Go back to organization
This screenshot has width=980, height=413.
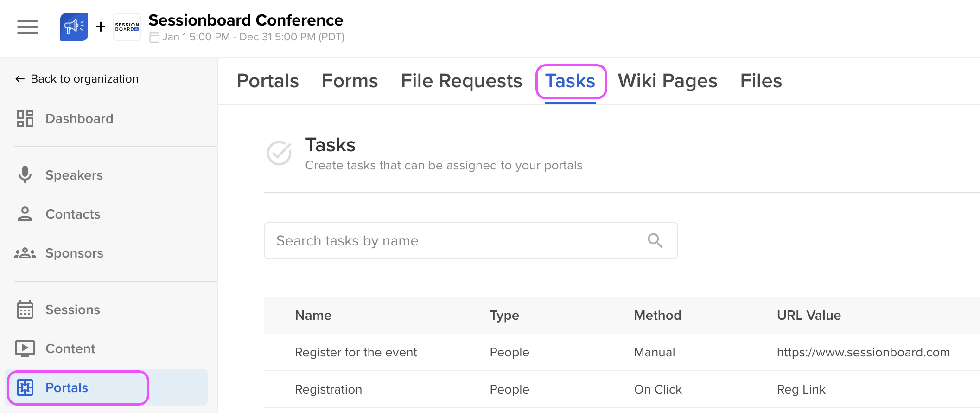(77, 79)
